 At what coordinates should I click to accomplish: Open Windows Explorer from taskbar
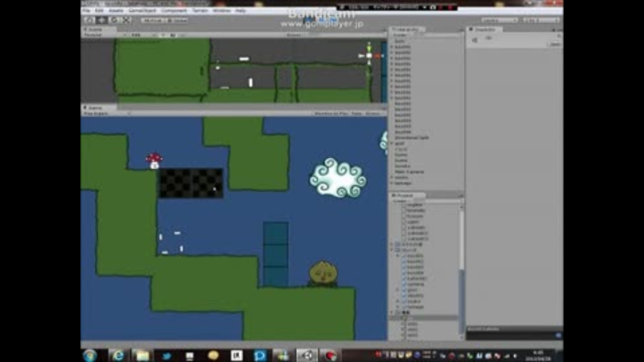(x=142, y=355)
